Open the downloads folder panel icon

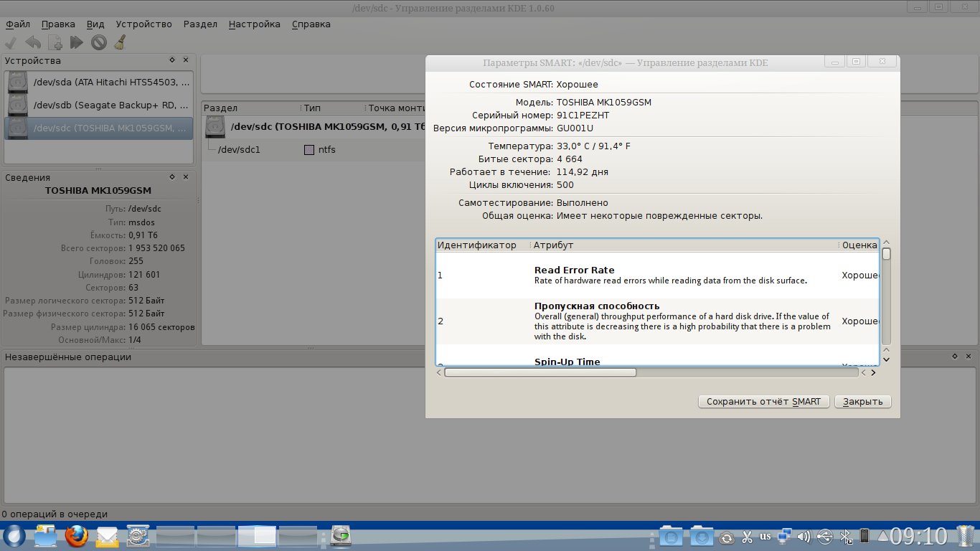tap(701, 537)
